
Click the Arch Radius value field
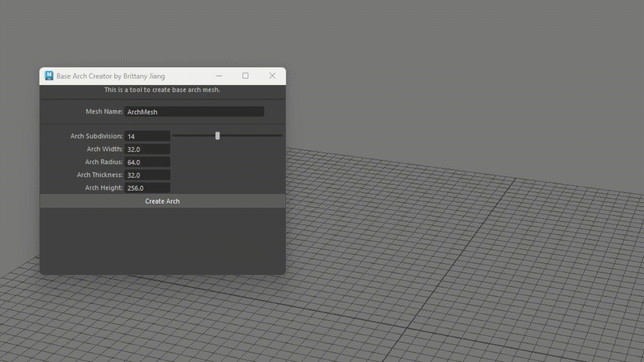click(147, 162)
